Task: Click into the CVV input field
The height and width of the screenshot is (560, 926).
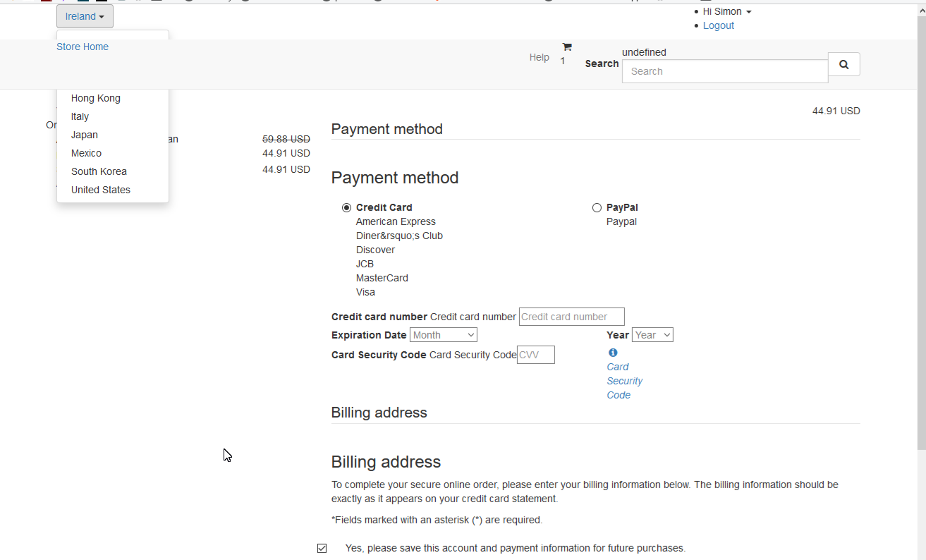Action: coord(535,355)
